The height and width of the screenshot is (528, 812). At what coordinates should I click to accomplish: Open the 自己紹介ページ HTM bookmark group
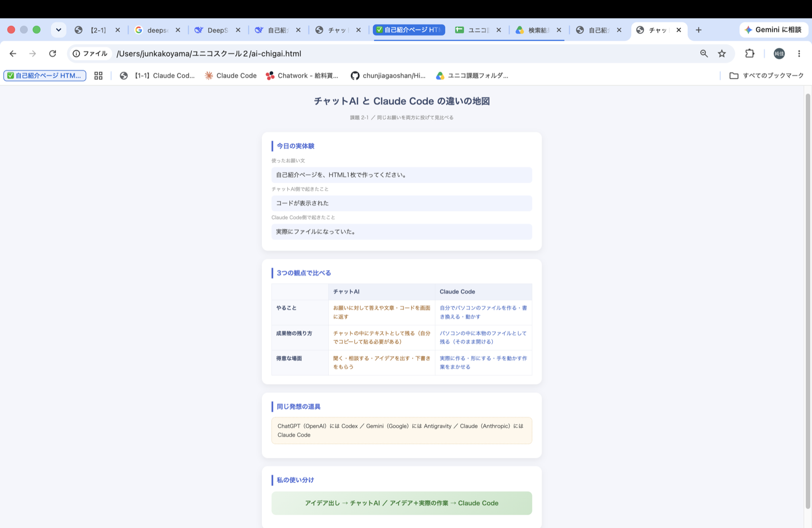point(45,76)
